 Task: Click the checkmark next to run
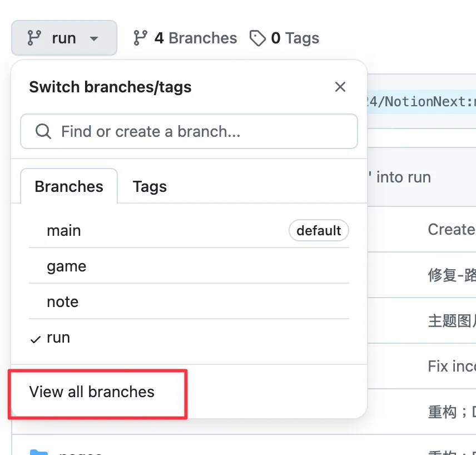click(36, 339)
